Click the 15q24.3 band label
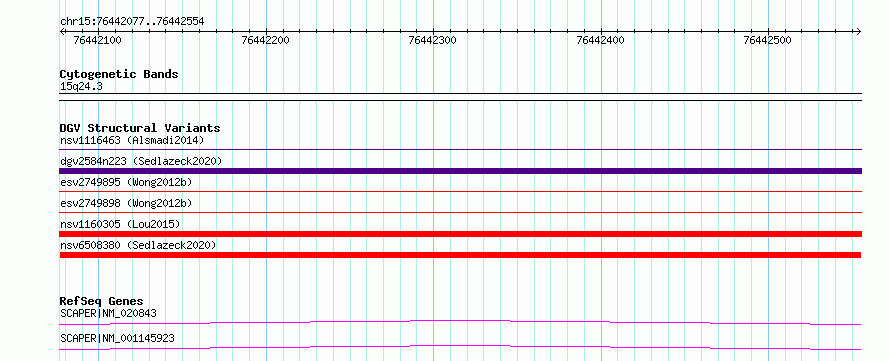 (81, 87)
